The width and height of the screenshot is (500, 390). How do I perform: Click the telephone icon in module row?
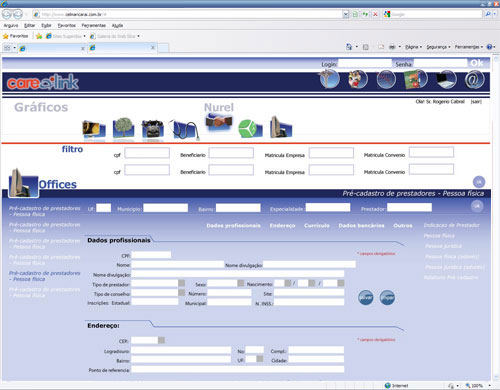click(x=153, y=129)
